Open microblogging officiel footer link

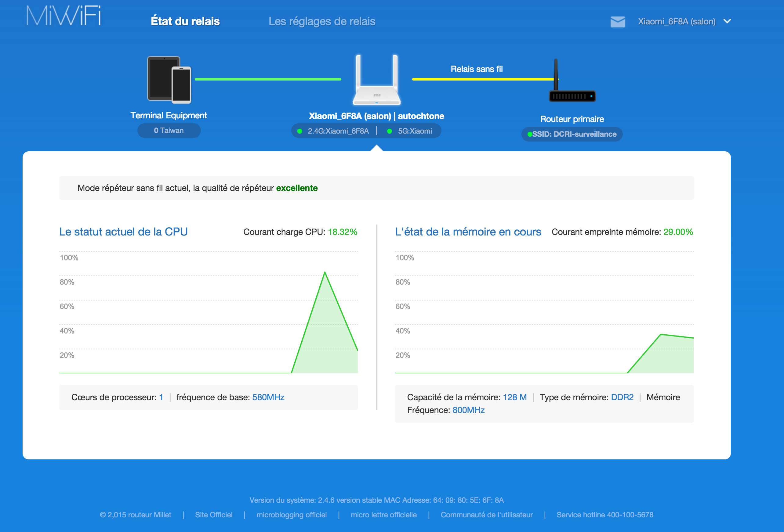tap(292, 515)
